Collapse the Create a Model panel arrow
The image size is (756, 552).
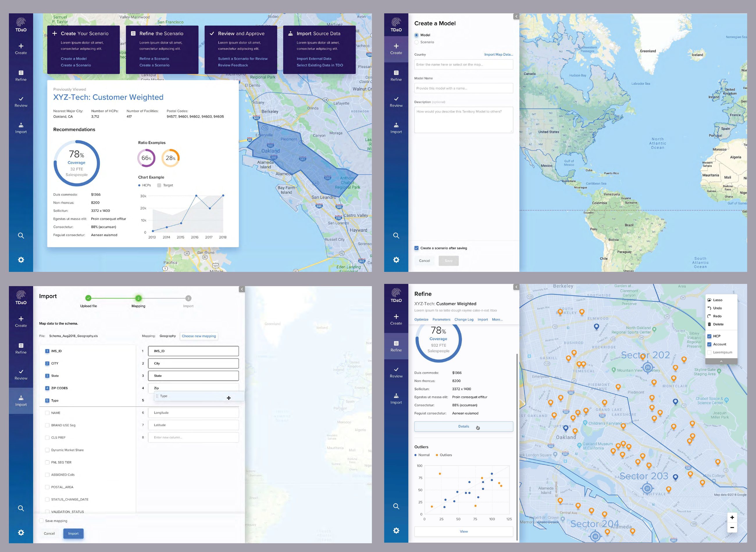point(516,16)
